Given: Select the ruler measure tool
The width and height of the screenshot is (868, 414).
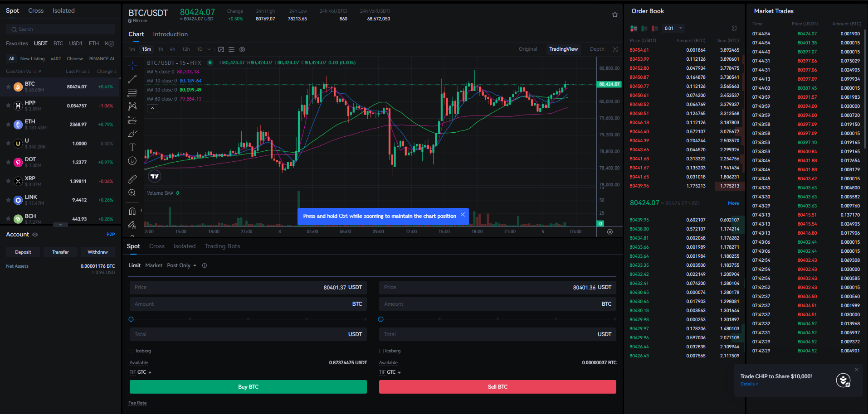Looking at the screenshot, I should tap(132, 179).
